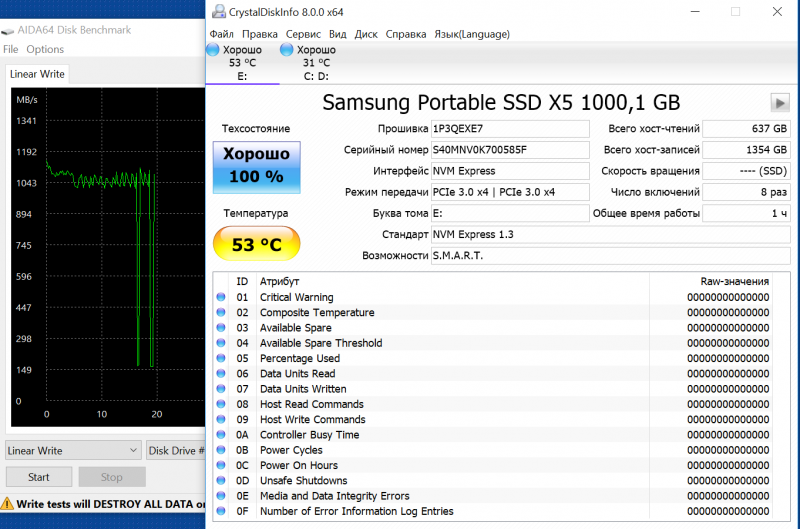
Task: Click the Атрибут column header
Action: 453,281
